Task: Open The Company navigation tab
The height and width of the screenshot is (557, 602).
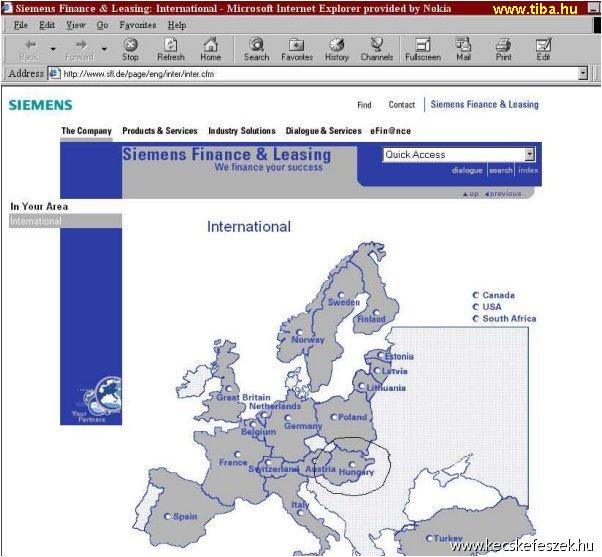Action: [x=86, y=131]
